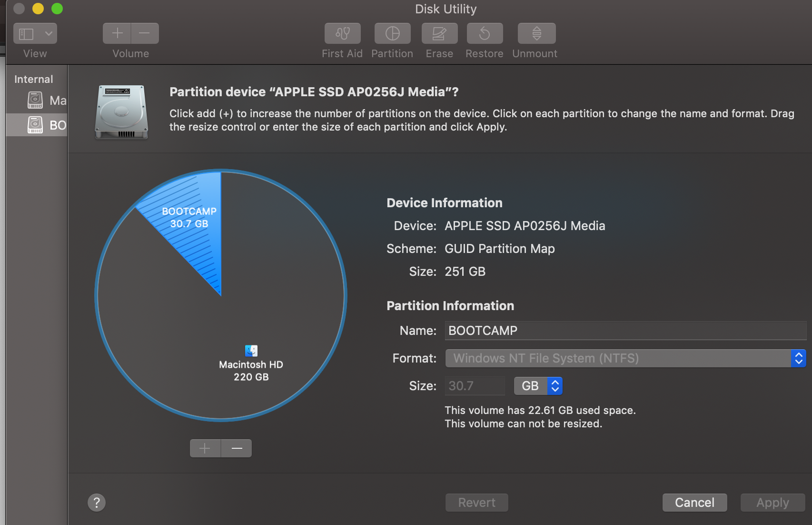Click the APPLE SSD AP0256J Media device value
Viewport: 812px width, 525px height.
coord(525,226)
